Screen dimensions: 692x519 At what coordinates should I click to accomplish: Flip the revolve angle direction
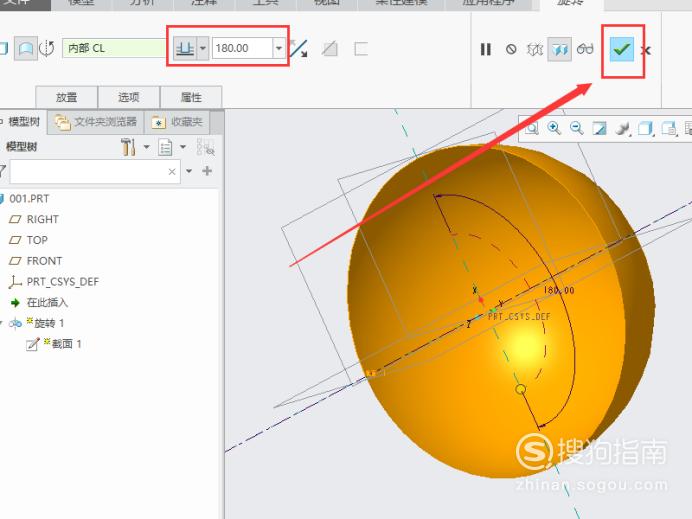[299, 49]
